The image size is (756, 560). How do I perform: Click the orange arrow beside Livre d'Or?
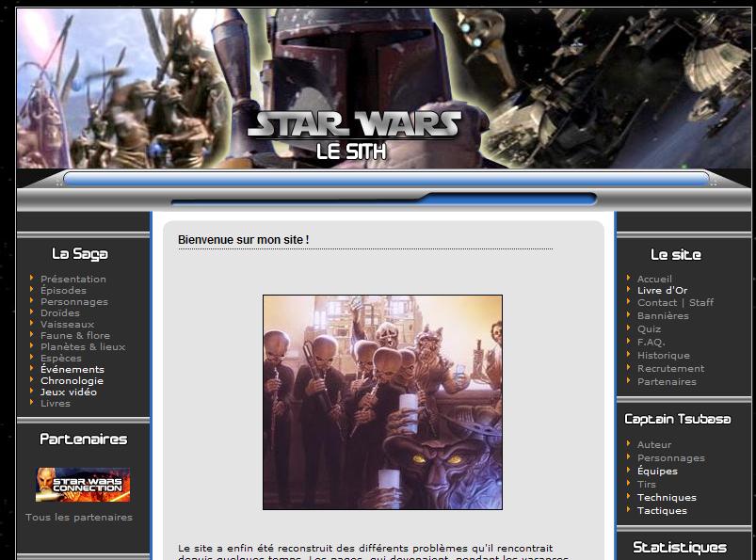coord(629,289)
